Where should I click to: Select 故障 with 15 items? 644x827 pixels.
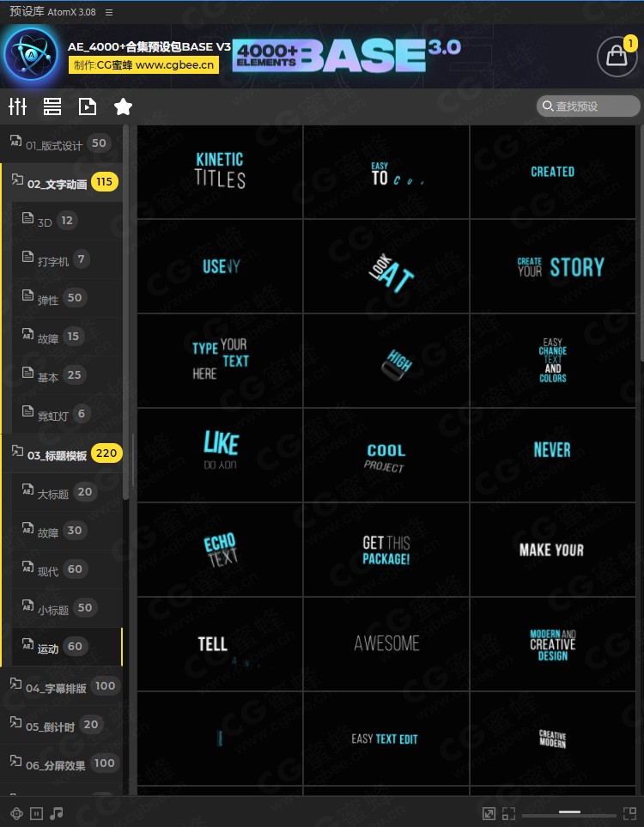pos(67,337)
